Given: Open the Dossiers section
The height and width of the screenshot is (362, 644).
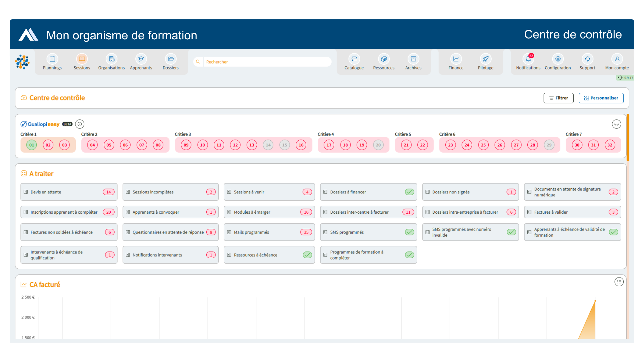Looking at the screenshot, I should 171,62.
